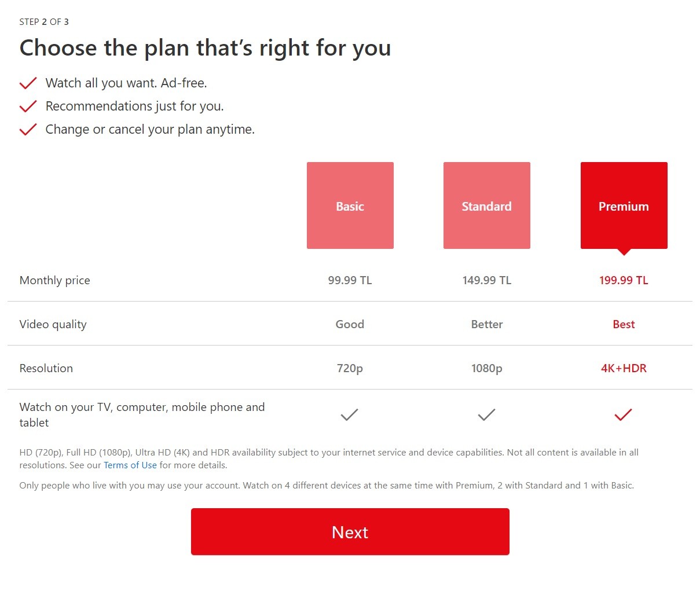Click the 99.99 TL monthly price
700x595 pixels.
tap(350, 281)
